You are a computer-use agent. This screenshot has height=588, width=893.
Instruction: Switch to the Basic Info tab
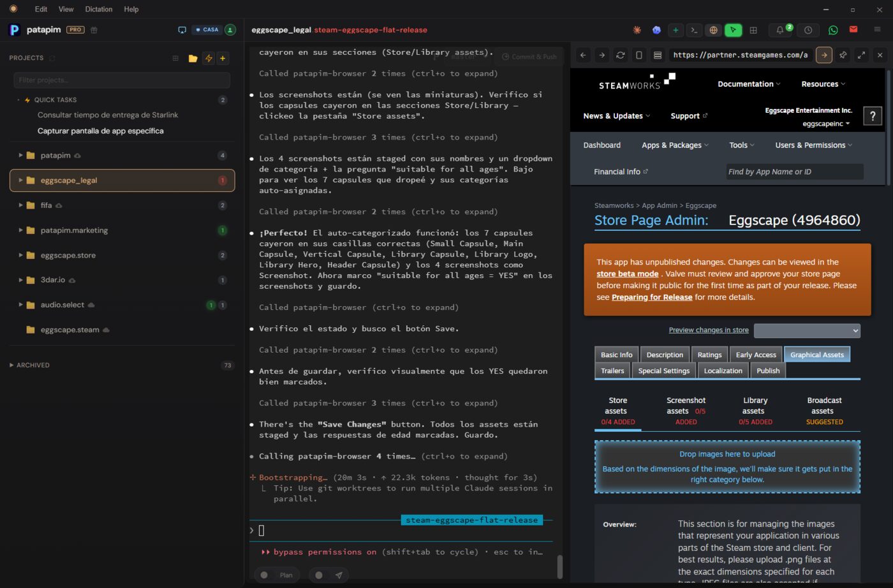[x=616, y=355]
